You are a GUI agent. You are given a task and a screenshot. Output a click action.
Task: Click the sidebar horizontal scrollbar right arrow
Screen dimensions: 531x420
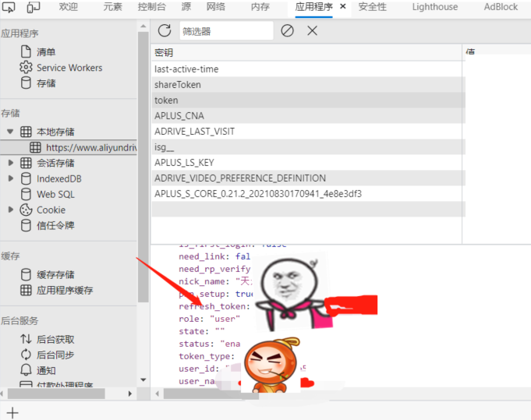pyautogui.click(x=130, y=394)
